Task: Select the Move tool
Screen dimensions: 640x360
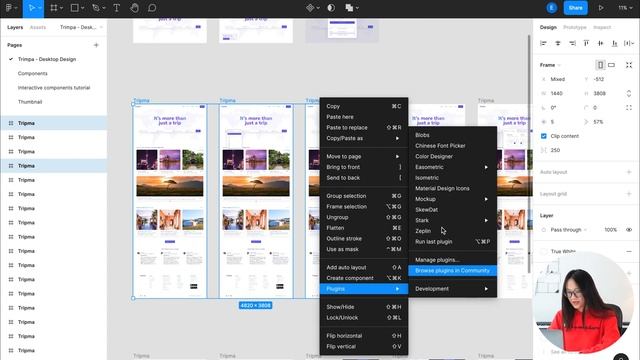Action: pos(31,8)
